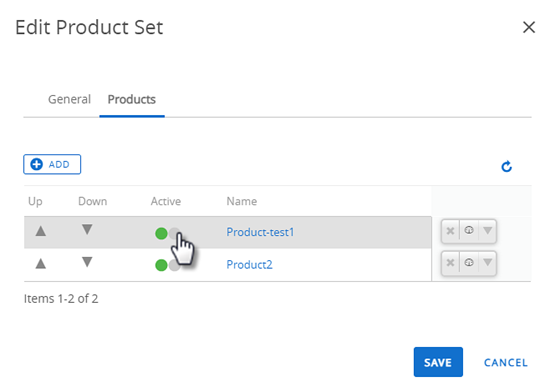Click the Up column header
550x392 pixels.
[35, 202]
